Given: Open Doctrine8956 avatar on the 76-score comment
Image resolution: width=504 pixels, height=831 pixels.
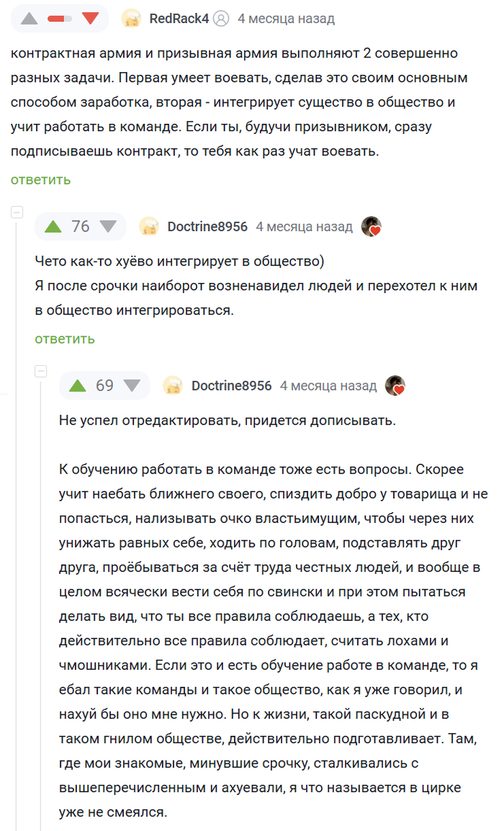Looking at the screenshot, I should (149, 226).
